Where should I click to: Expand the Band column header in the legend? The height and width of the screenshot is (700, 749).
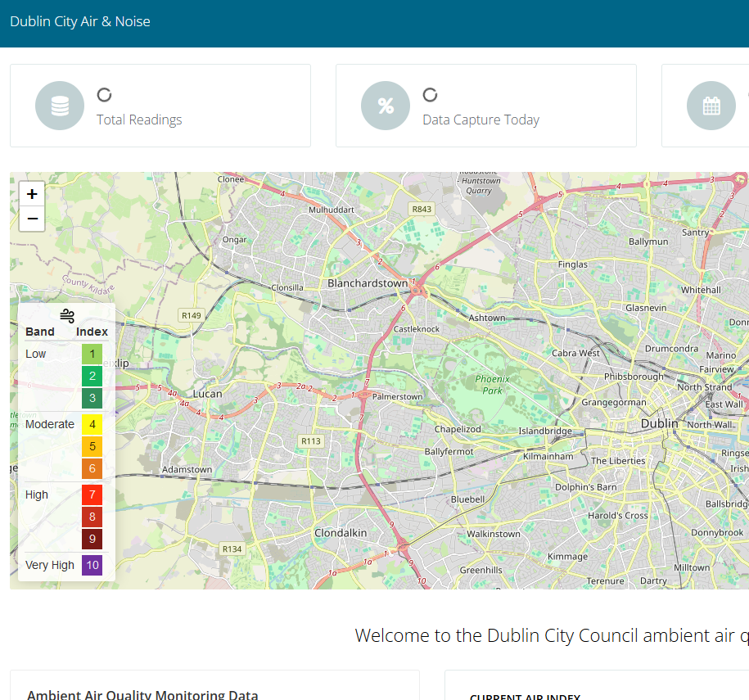click(39, 332)
